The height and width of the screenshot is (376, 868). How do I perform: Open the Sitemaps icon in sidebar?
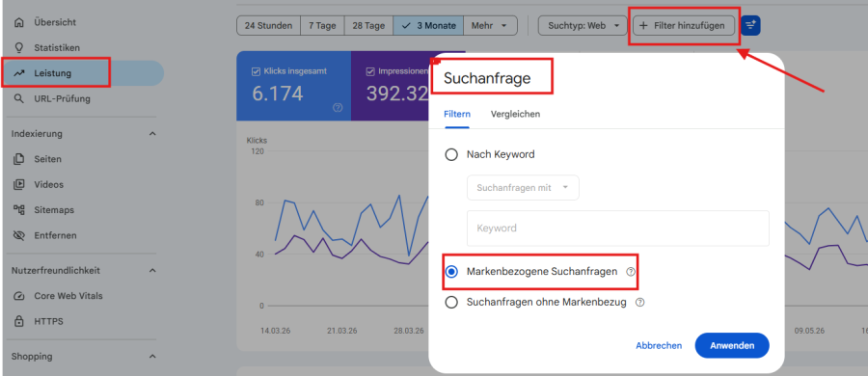[19, 210]
